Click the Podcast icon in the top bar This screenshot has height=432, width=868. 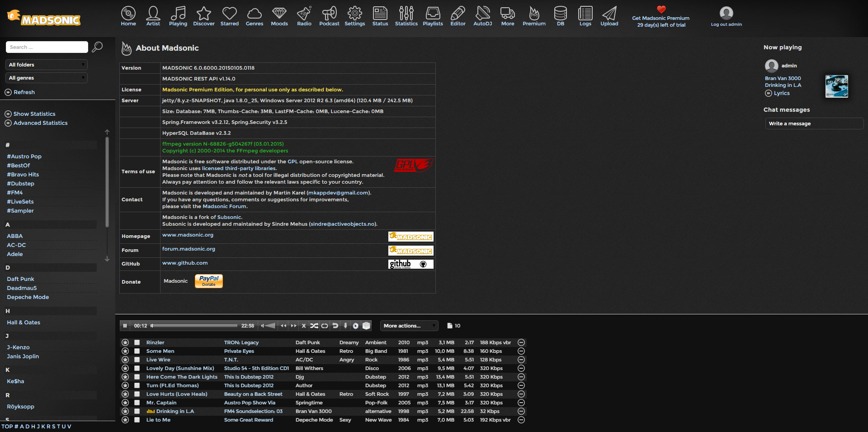click(x=329, y=16)
